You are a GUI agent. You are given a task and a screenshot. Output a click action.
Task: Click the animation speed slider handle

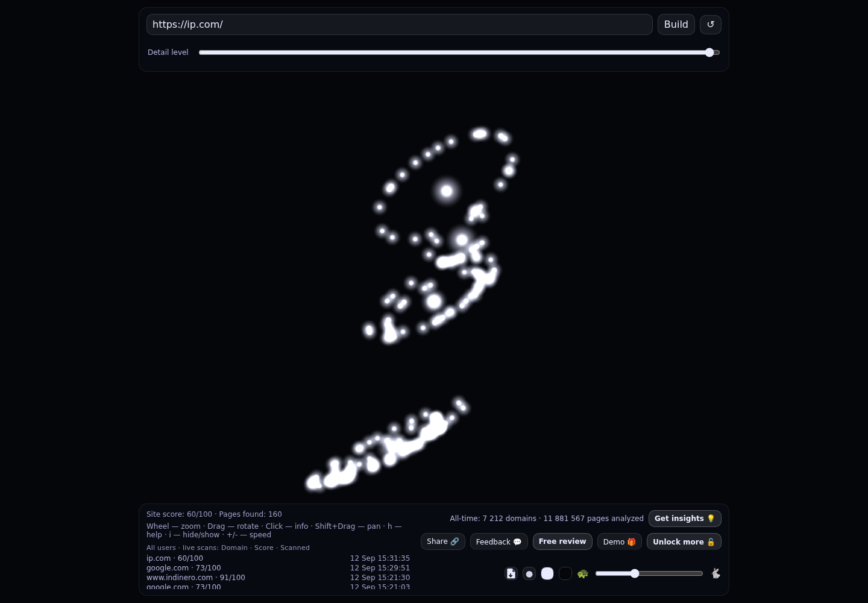pyautogui.click(x=635, y=573)
